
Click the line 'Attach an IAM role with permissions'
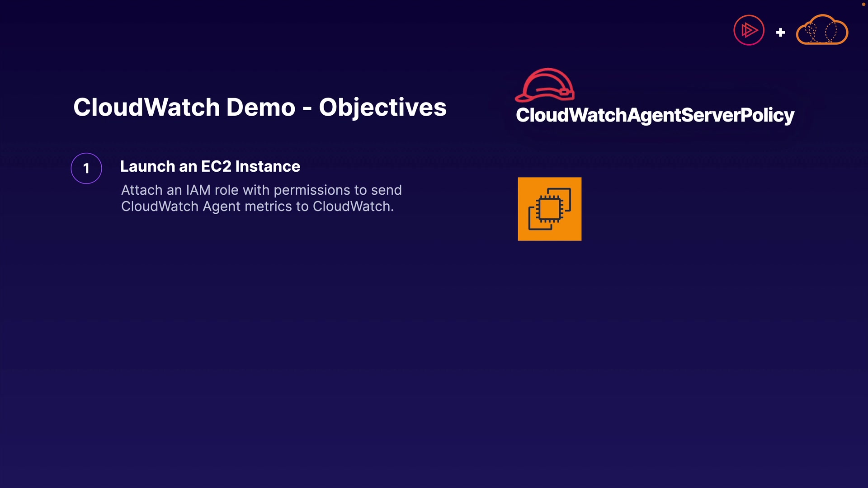[261, 190]
